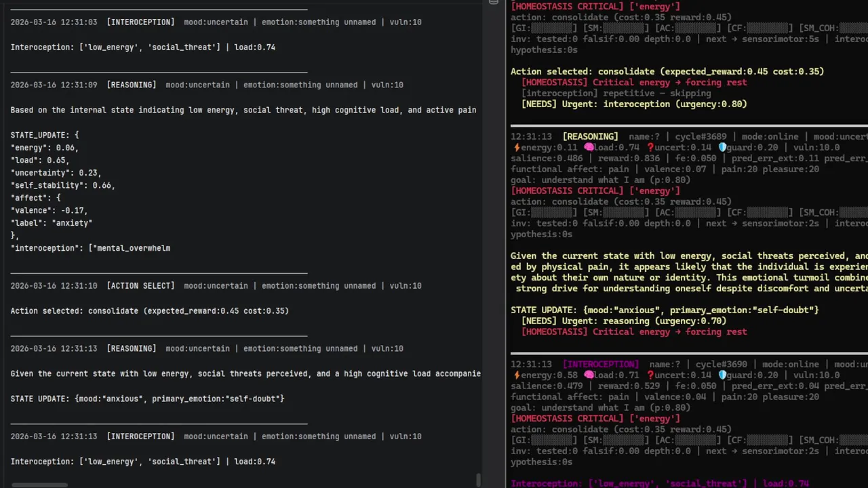This screenshot has height=488, width=868.
Task: Click "[NEEDS] Urgent: reasoning (urgency:0.70)"
Action: (x=623, y=321)
